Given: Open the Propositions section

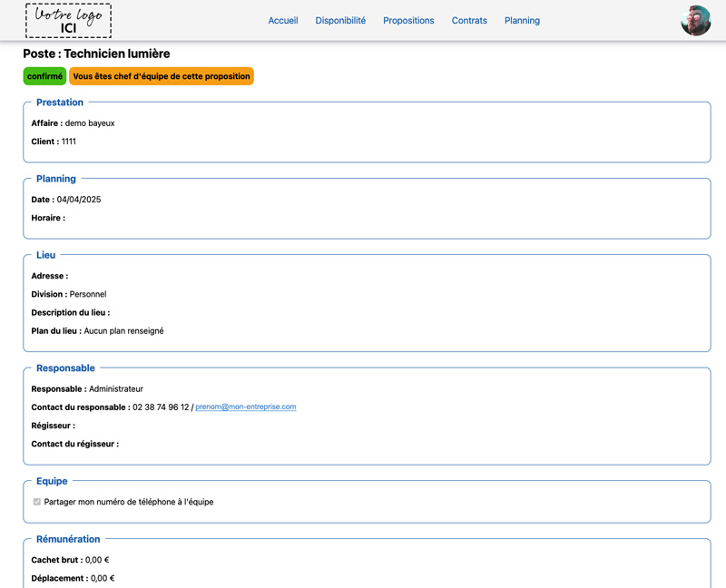Looking at the screenshot, I should coord(408,20).
